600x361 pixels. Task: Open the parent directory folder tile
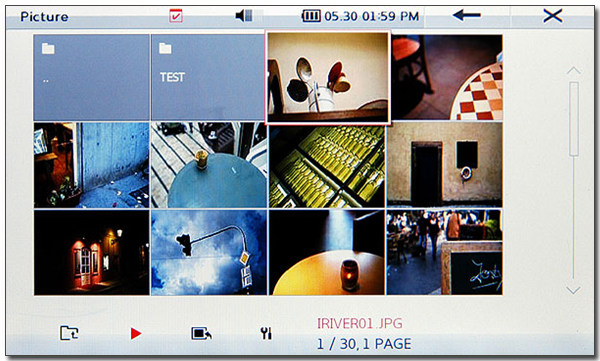coord(91,77)
